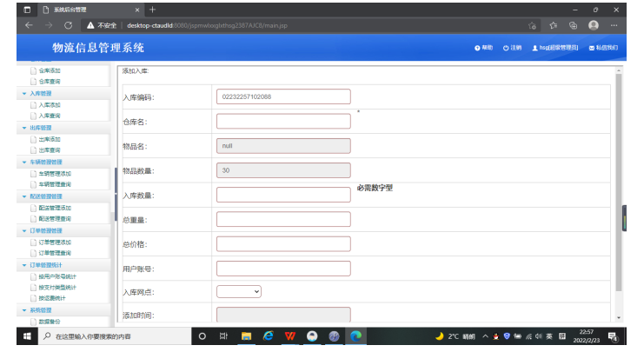Open 订单管理查询 in sidebar
The height and width of the screenshot is (352, 644).
55,253
